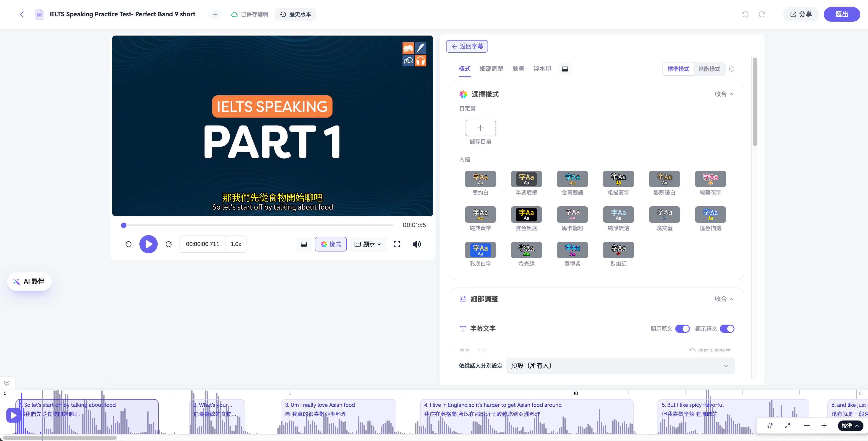Click the undo arrow in the top bar

pyautogui.click(x=745, y=14)
